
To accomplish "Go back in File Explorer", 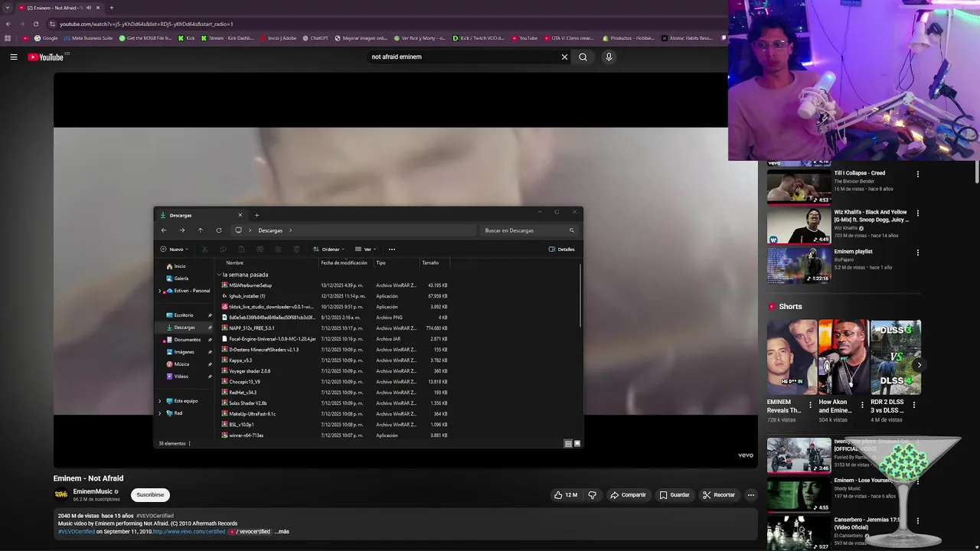I will pyautogui.click(x=164, y=230).
